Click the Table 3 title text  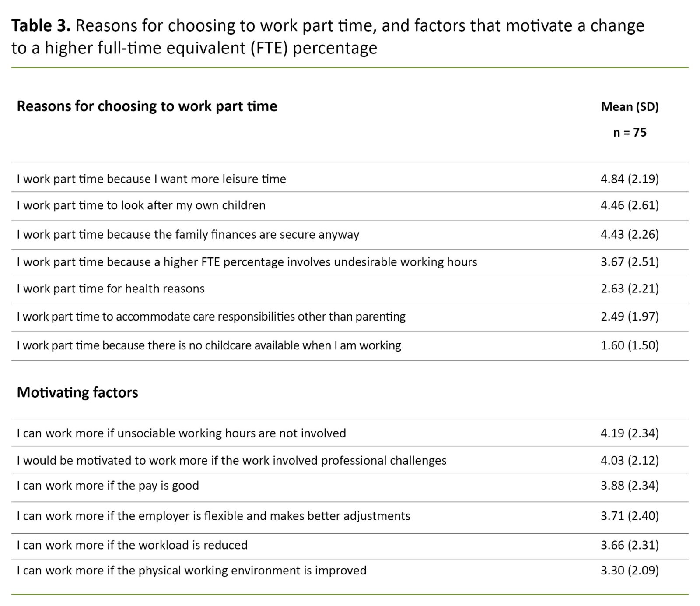[x=327, y=36]
